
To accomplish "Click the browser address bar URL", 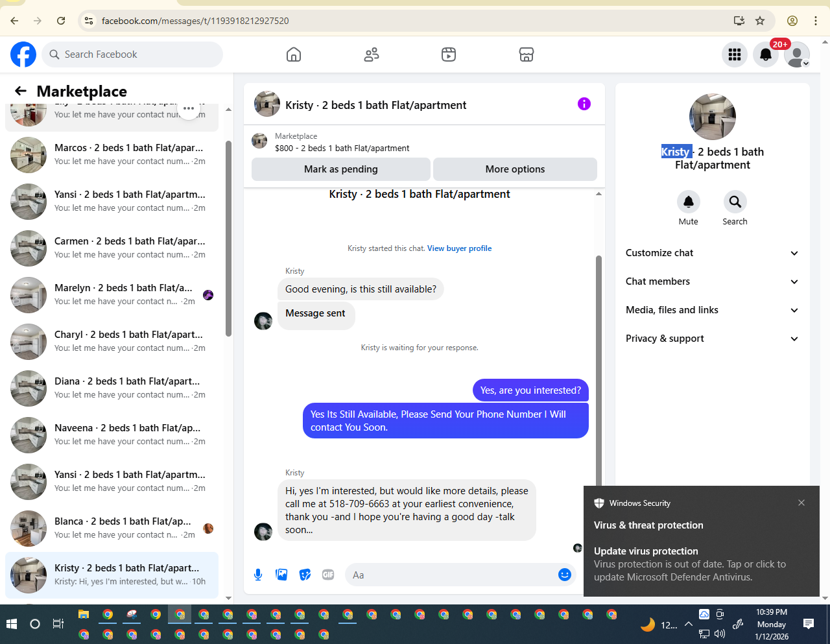I will pyautogui.click(x=195, y=21).
